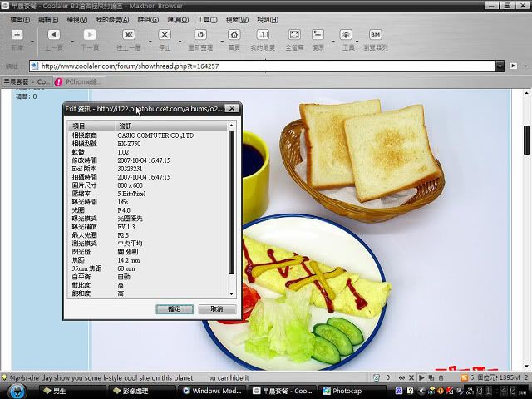Viewport: 532px width, 399px height.
Task: Switch to the PChome browser tab
Action: pyautogui.click(x=80, y=81)
